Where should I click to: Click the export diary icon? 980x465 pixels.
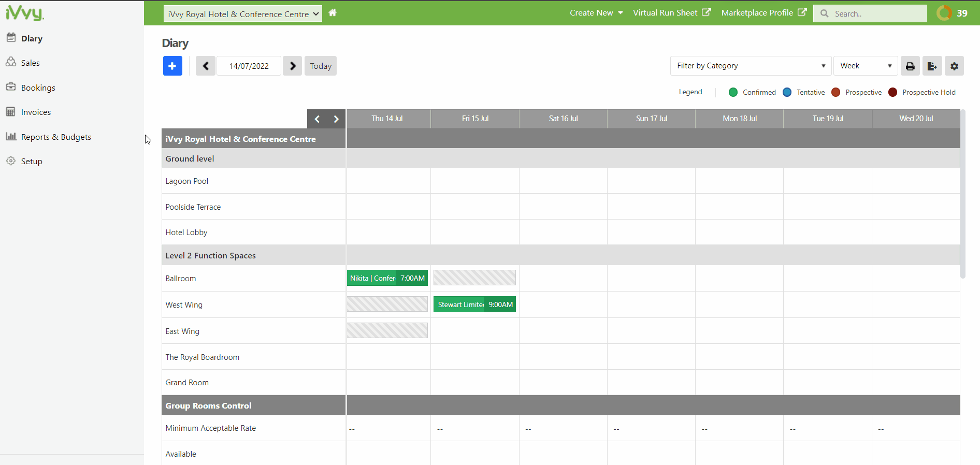click(x=932, y=66)
